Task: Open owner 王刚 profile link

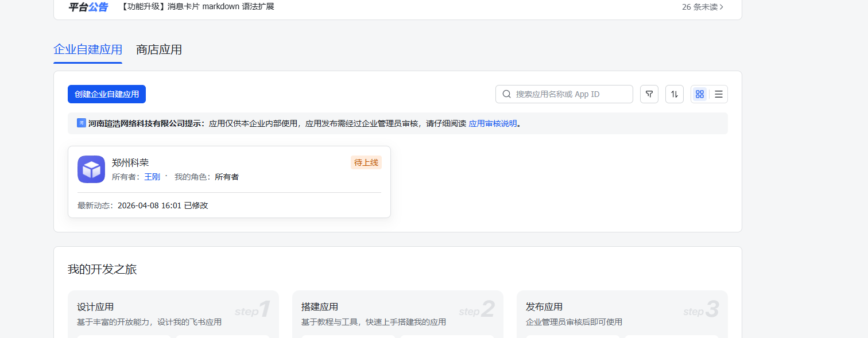Action: (152, 177)
